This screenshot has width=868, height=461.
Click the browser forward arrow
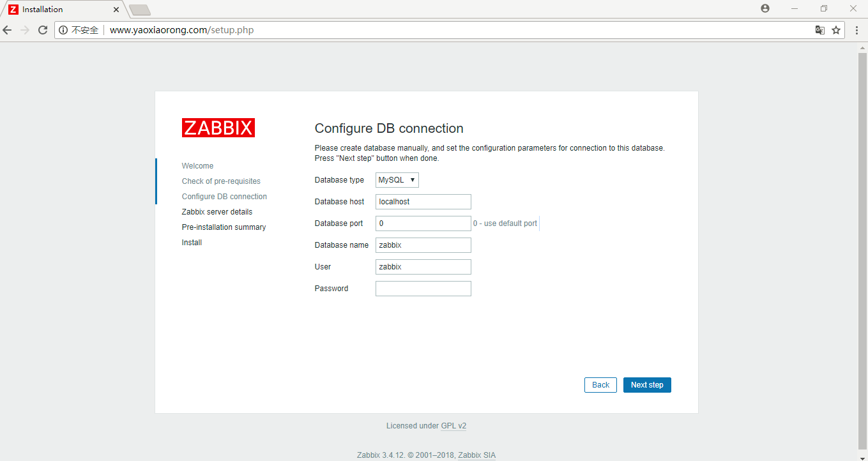(25, 30)
